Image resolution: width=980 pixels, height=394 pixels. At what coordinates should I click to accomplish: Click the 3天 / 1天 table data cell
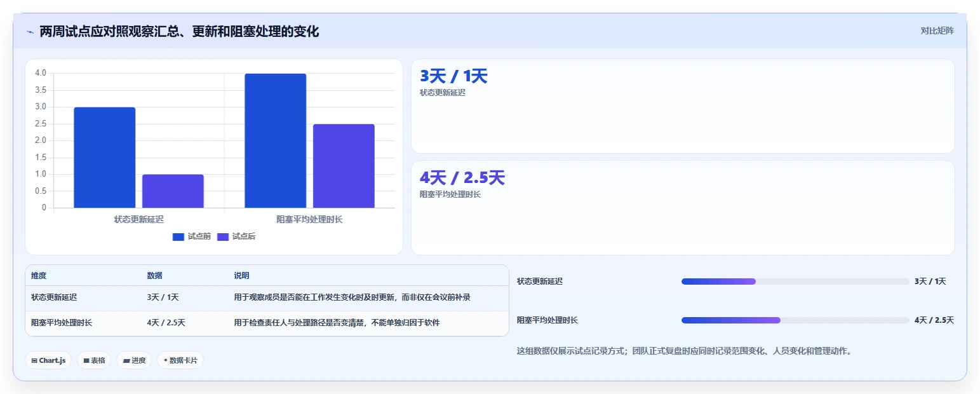pos(163,297)
